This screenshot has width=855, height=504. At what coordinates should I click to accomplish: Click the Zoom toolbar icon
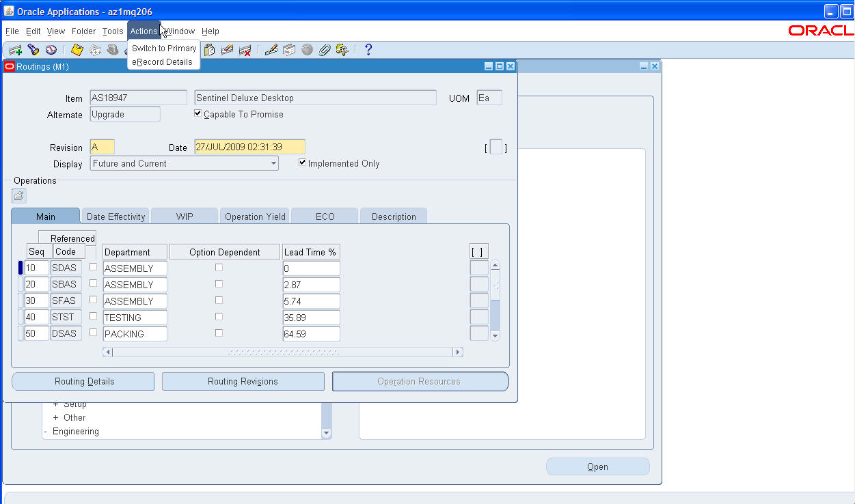pyautogui.click(x=288, y=50)
